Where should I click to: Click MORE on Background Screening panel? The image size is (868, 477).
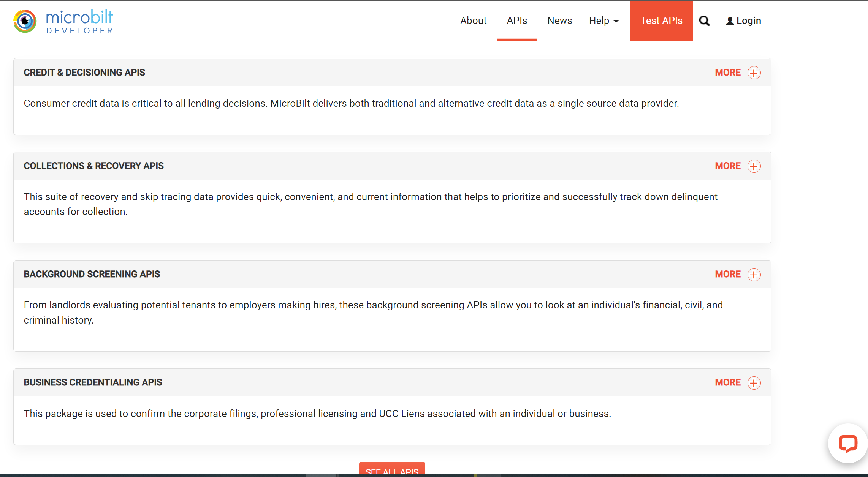pos(728,274)
